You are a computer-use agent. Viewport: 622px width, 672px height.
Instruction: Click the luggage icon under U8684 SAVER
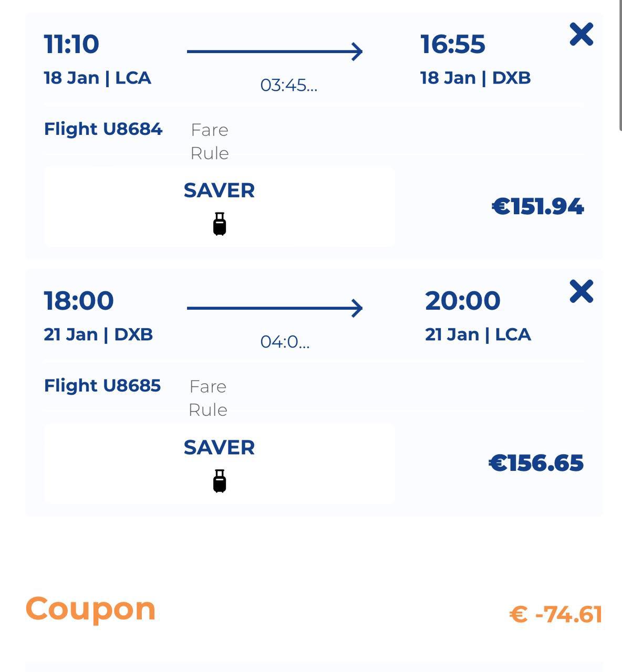click(x=220, y=224)
